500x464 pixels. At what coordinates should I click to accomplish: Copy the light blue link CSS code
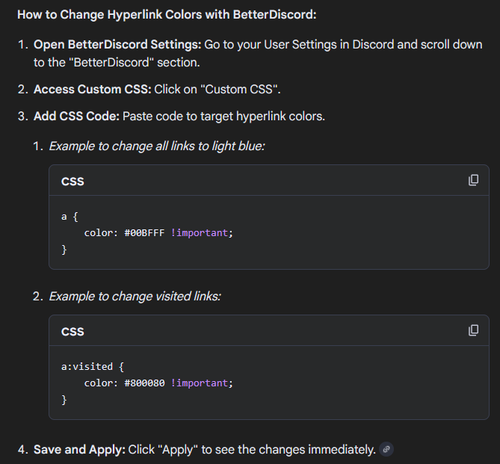click(x=473, y=180)
